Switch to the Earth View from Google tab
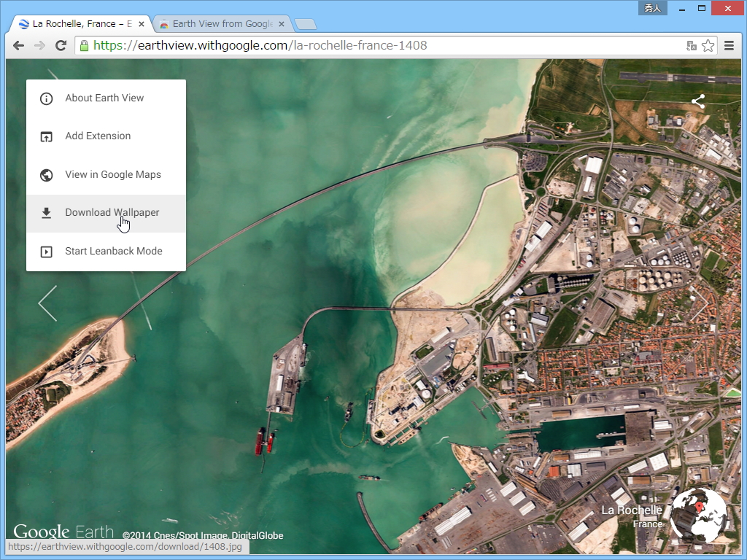The image size is (747, 560). click(219, 23)
